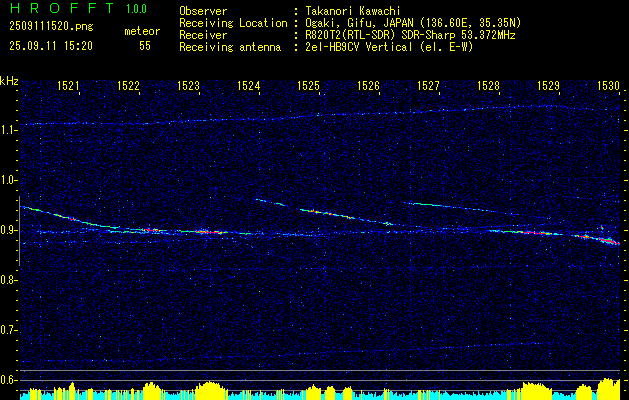Click the HROFFT program title

tap(62, 8)
